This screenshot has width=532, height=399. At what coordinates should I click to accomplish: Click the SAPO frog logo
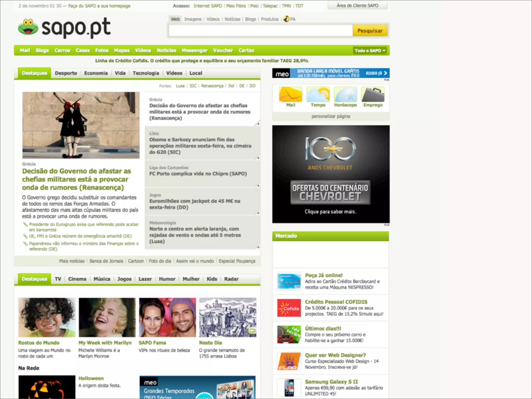coord(28,27)
